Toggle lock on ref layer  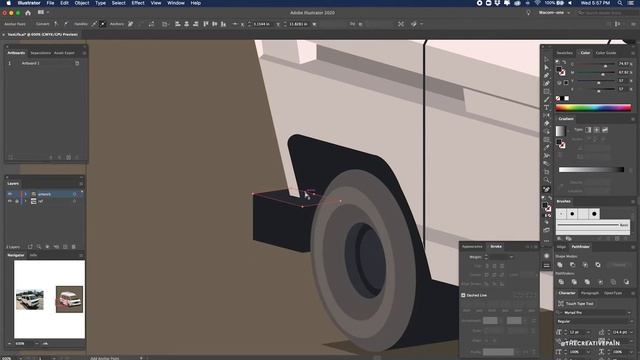[x=17, y=201]
